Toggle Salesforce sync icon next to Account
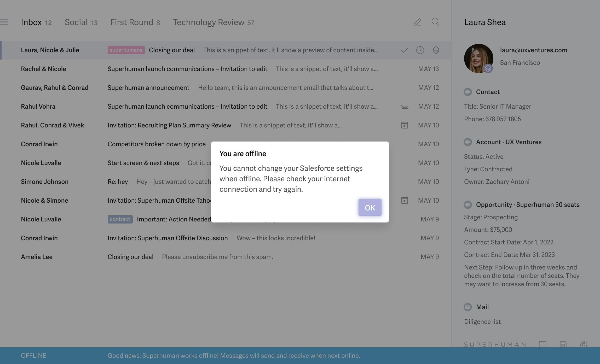 pos(468,142)
